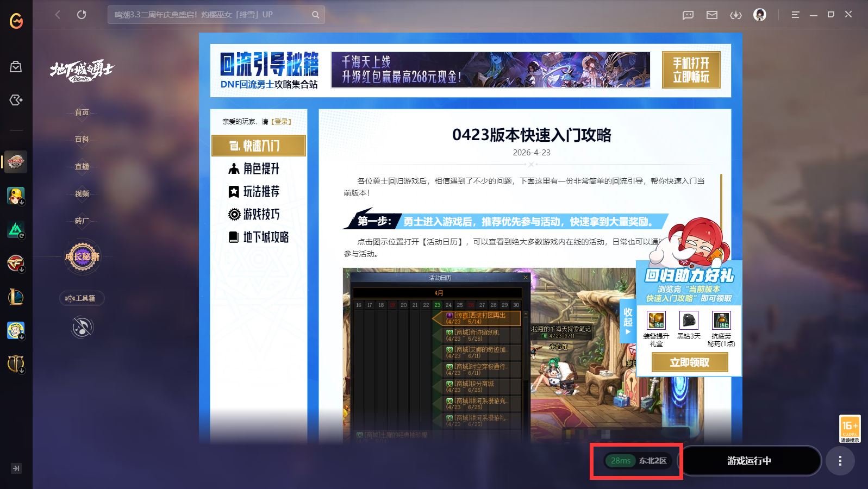Open 视频 in the game menu
868x489 pixels.
pyautogui.click(x=82, y=193)
